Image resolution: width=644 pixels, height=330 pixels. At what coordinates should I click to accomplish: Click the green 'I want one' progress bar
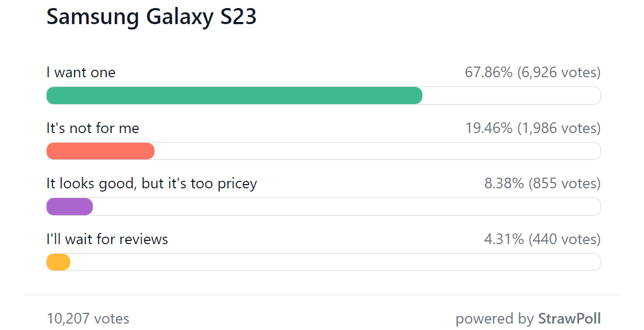point(235,96)
